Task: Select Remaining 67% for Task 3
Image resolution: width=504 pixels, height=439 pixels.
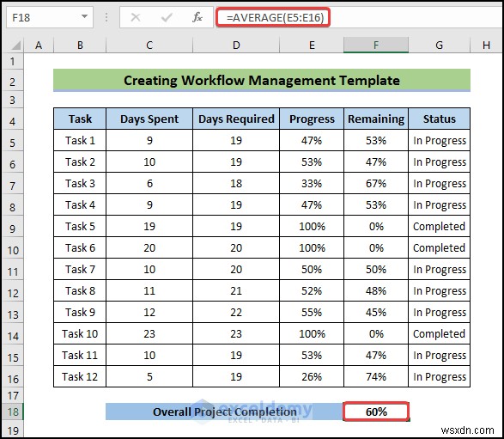Action: (376, 183)
